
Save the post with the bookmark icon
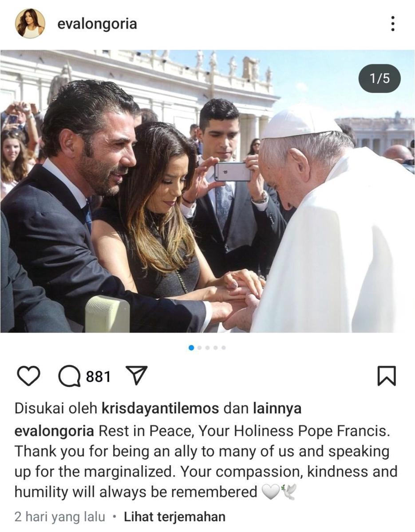tap(386, 376)
